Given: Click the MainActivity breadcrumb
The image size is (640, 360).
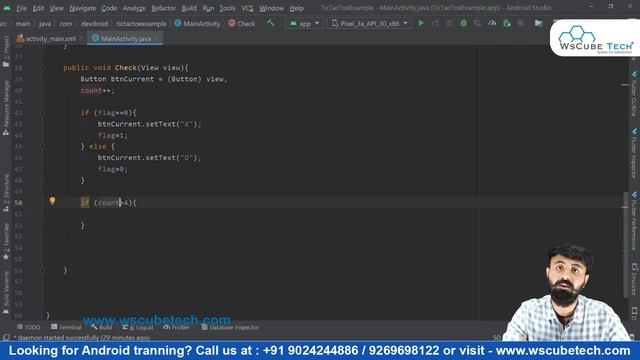Looking at the screenshot, I should coord(198,24).
